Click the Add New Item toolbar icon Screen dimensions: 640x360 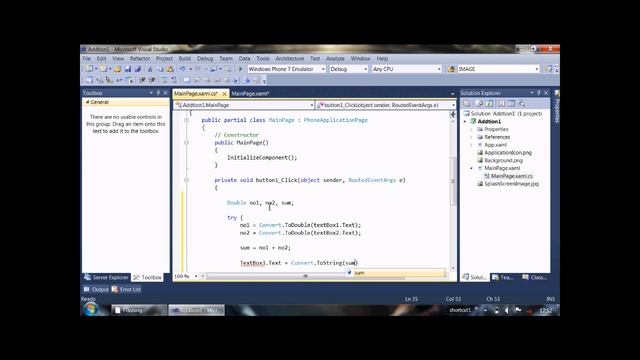point(103,69)
